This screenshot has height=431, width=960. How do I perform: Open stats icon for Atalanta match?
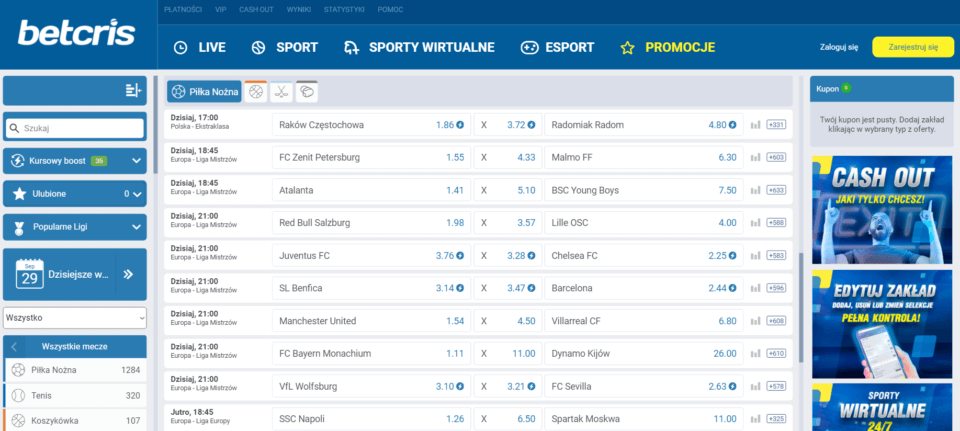coord(756,190)
